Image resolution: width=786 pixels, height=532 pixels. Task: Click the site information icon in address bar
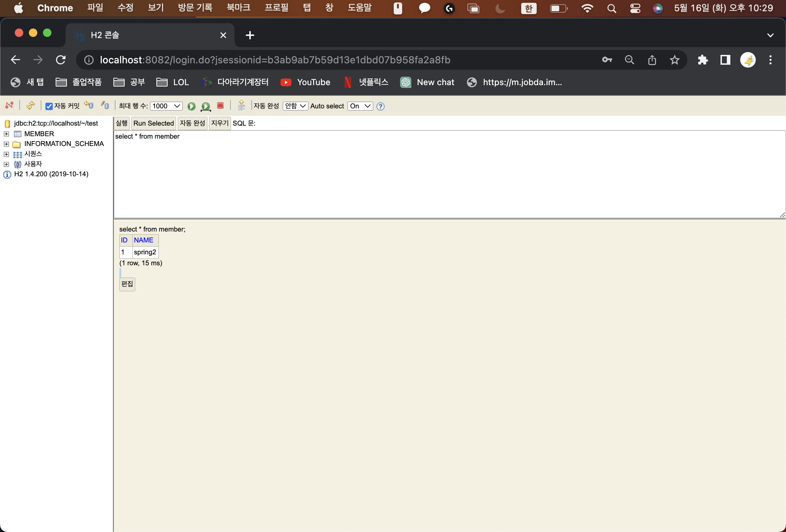[89, 60]
